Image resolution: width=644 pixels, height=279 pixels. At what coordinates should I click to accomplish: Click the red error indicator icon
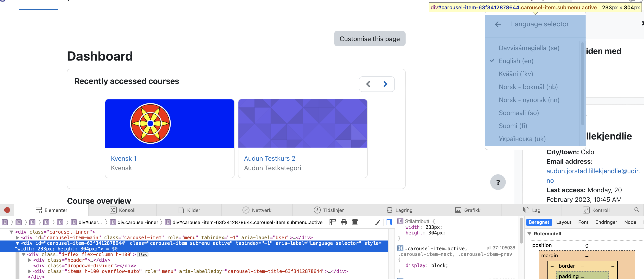point(7,210)
